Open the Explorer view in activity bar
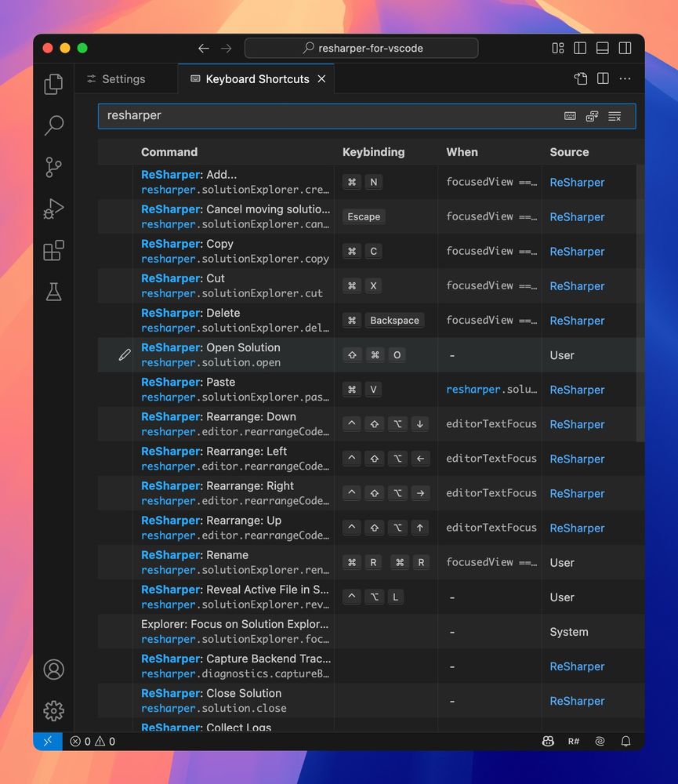 point(53,84)
